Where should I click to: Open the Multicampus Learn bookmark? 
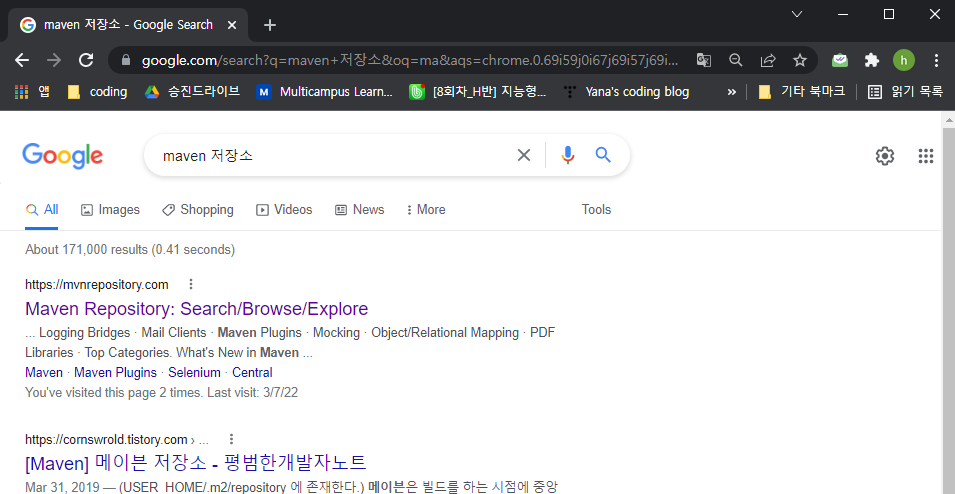pyautogui.click(x=325, y=92)
